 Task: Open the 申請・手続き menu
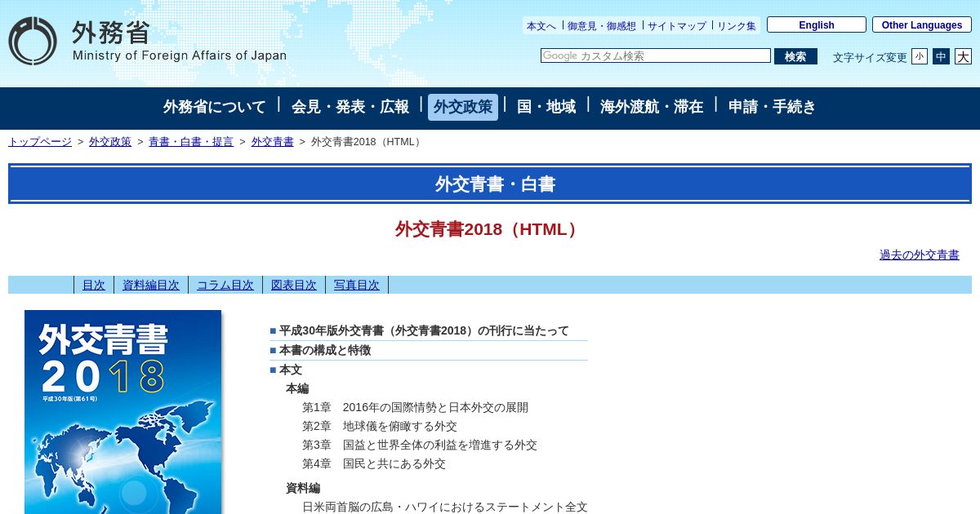[x=772, y=107]
